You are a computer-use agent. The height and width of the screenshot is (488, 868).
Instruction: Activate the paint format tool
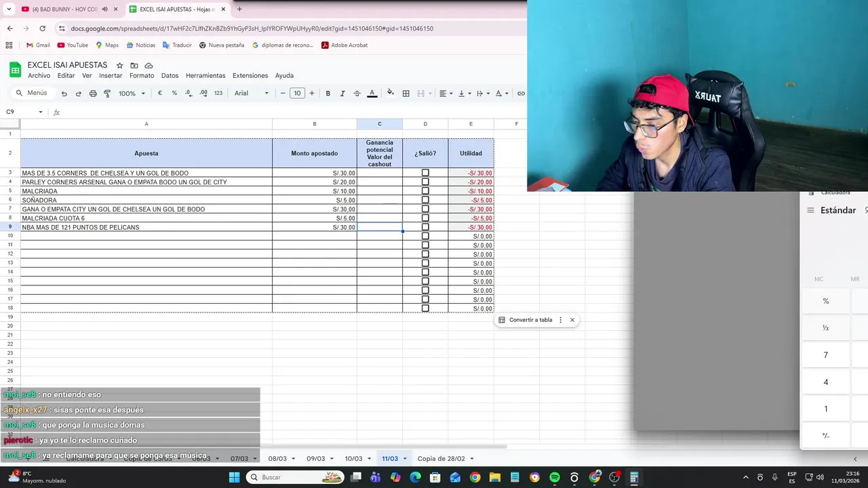click(107, 94)
